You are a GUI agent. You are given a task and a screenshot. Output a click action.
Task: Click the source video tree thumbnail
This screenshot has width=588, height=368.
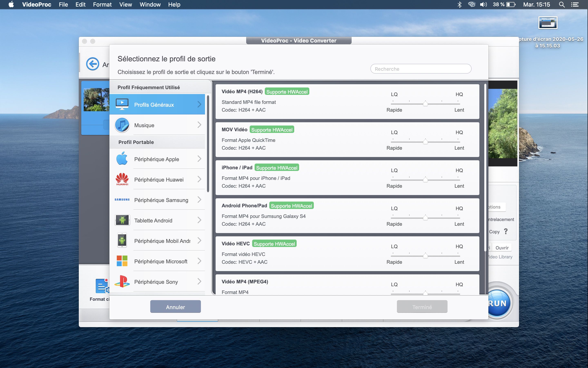click(96, 100)
